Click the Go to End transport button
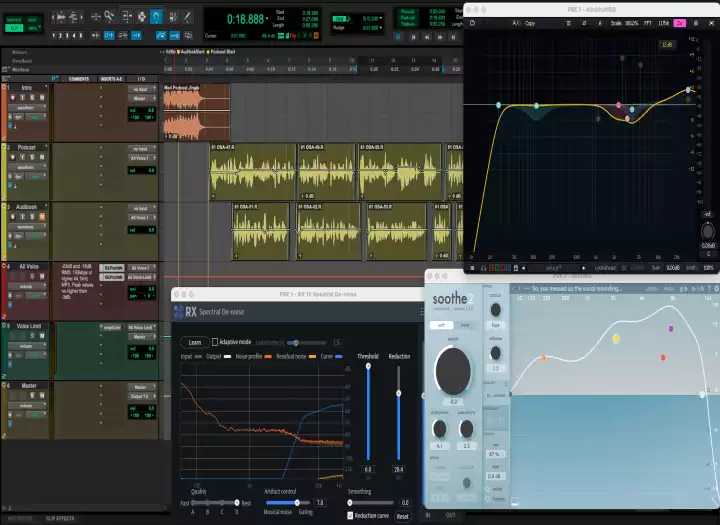720x525 pixels. click(x=453, y=37)
